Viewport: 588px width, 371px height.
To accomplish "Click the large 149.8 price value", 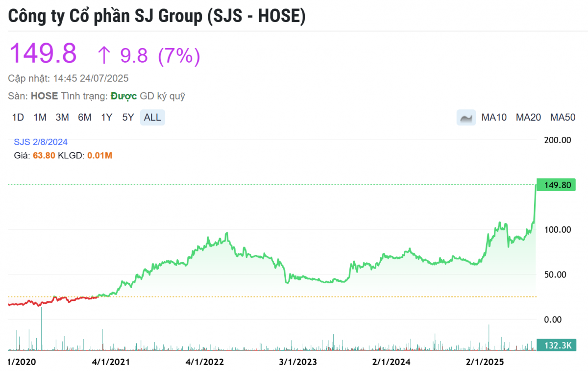I will [43, 53].
